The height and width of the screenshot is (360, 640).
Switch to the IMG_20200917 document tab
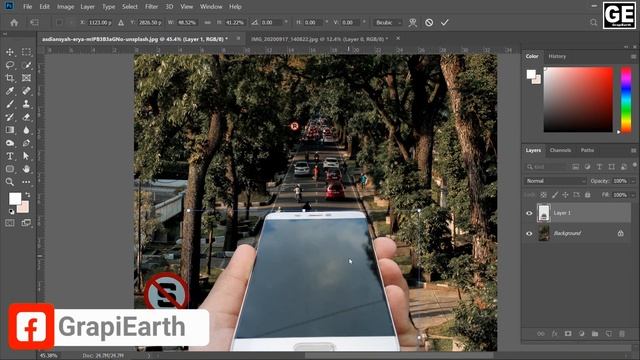coord(320,39)
